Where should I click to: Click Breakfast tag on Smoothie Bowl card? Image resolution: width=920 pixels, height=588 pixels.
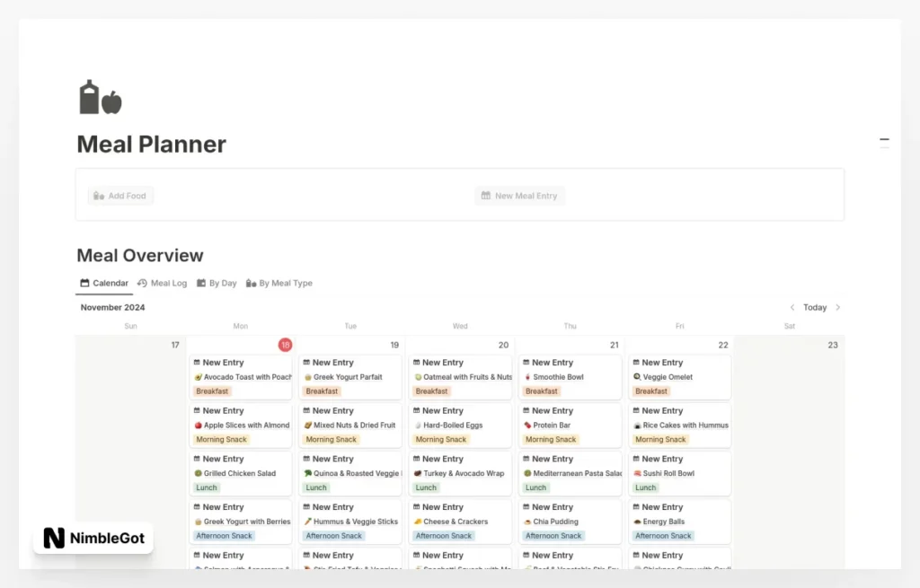coord(541,391)
